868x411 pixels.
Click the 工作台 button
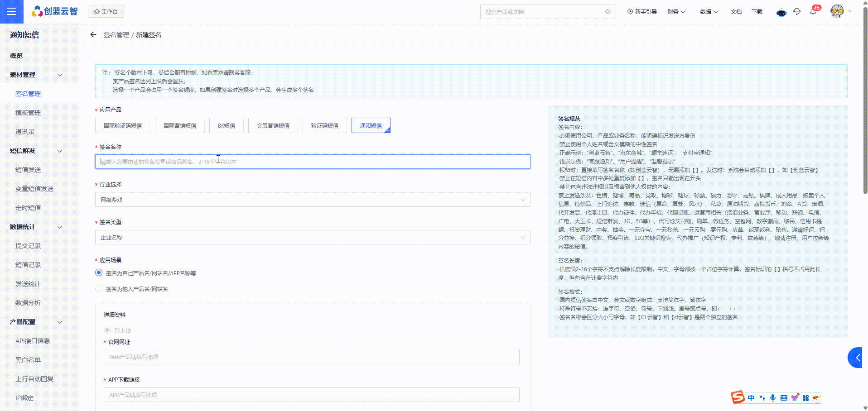[x=106, y=12]
